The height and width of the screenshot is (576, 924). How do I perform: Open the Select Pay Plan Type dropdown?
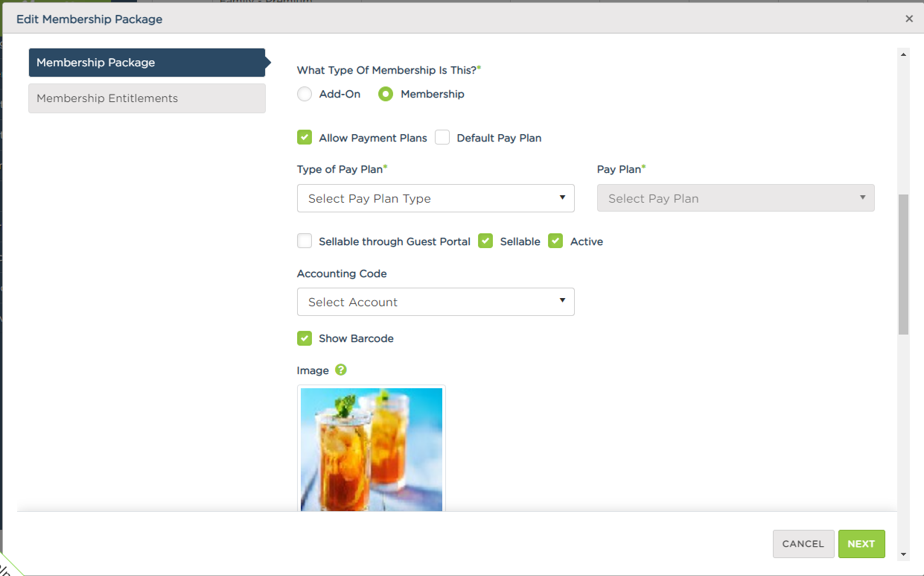(436, 198)
